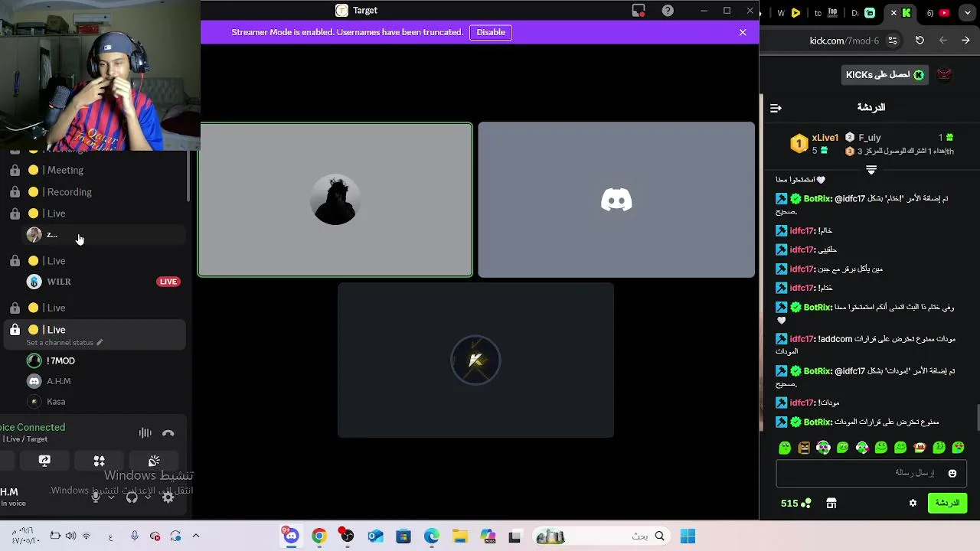Open the Get KICKs button
Image resolution: width=980 pixels, height=551 pixels.
coord(885,74)
